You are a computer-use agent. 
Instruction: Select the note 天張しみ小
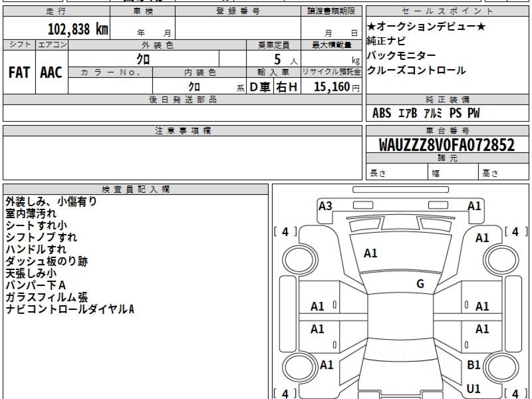coord(31,273)
